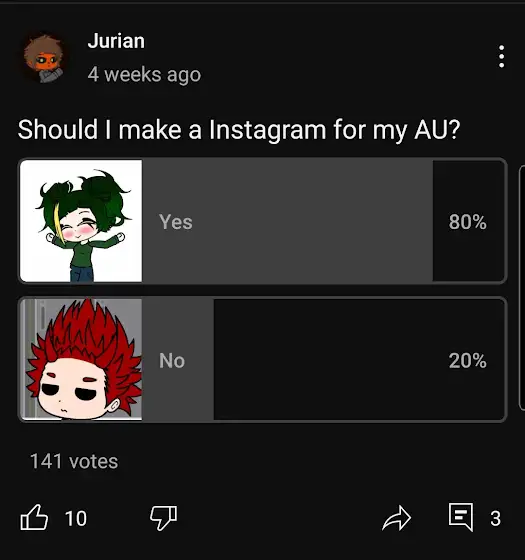Open the Jurian channel name link

click(116, 41)
